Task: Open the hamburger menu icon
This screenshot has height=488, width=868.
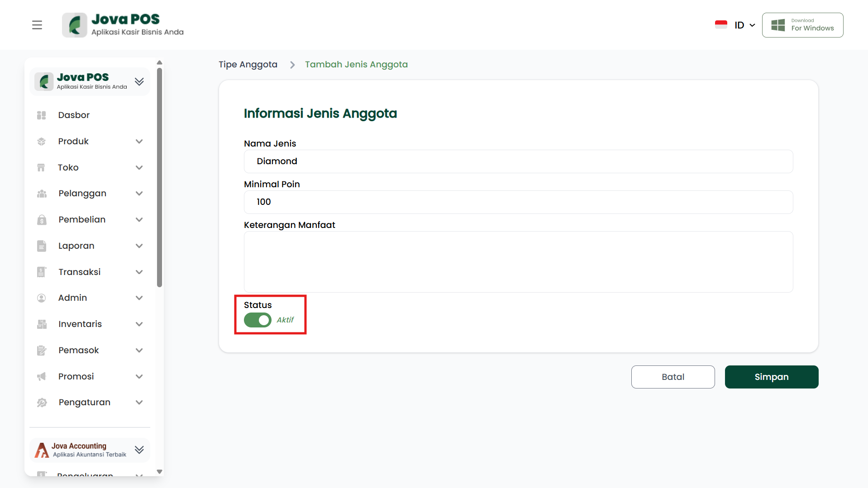Action: point(37,25)
